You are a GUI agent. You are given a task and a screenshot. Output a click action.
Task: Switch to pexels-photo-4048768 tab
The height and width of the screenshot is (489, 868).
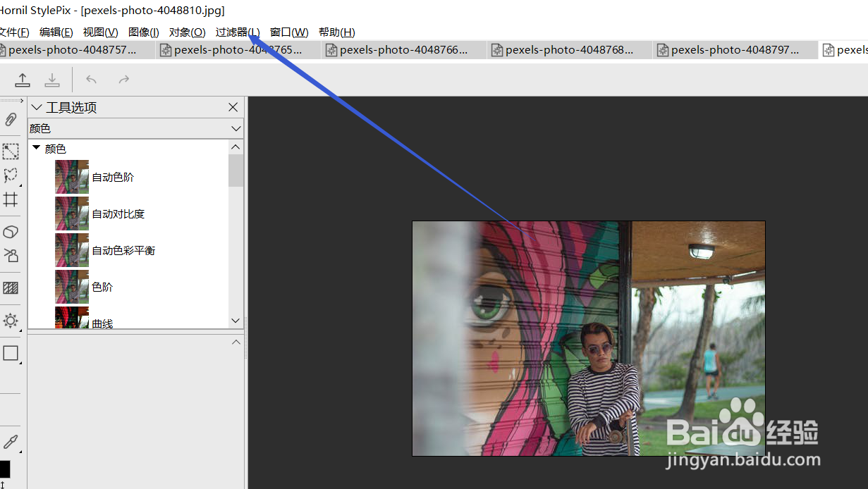coord(570,50)
